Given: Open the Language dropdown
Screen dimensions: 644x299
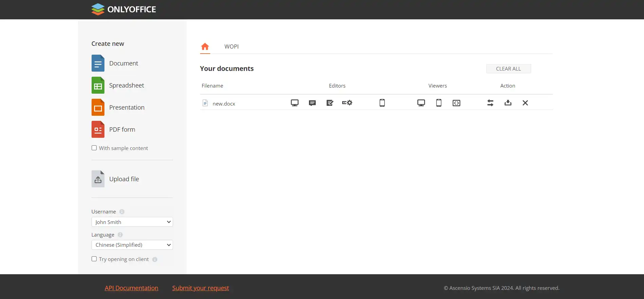Looking at the screenshot, I should (132, 245).
